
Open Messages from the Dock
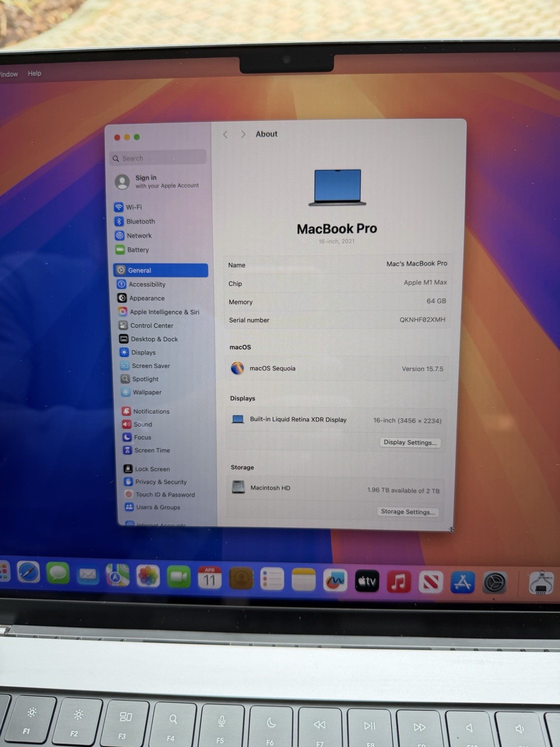tap(58, 573)
